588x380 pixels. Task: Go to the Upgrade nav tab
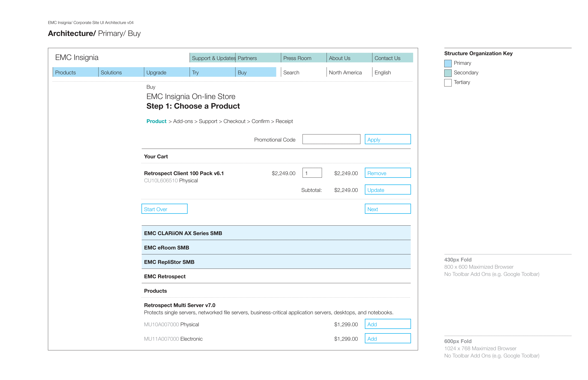coord(167,72)
